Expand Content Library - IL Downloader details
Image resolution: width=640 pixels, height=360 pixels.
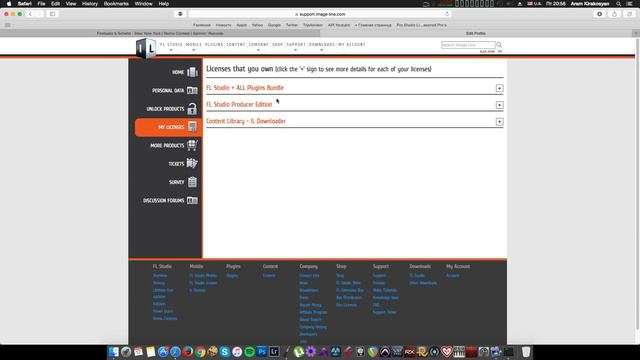point(499,122)
